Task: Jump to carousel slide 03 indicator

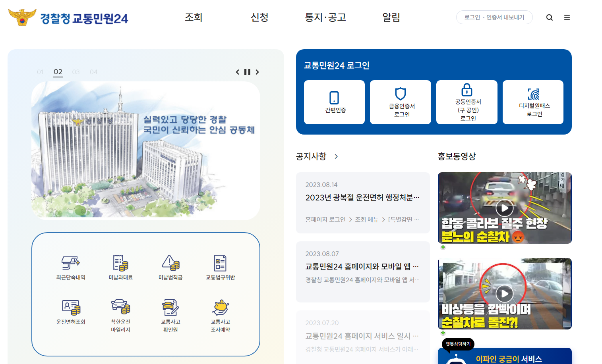Action: 75,72
